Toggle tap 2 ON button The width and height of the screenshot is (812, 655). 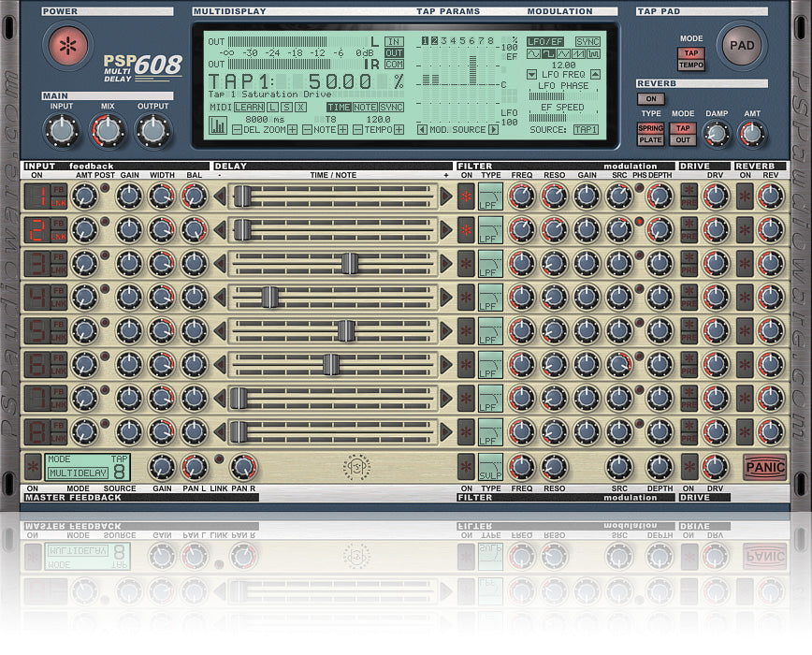(37, 230)
